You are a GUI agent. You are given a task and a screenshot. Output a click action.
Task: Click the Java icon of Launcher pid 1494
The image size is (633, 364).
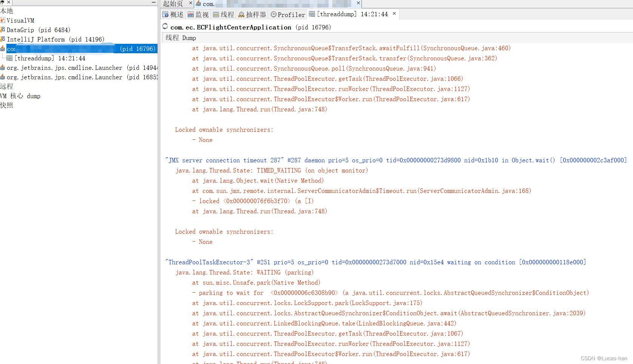(3, 68)
